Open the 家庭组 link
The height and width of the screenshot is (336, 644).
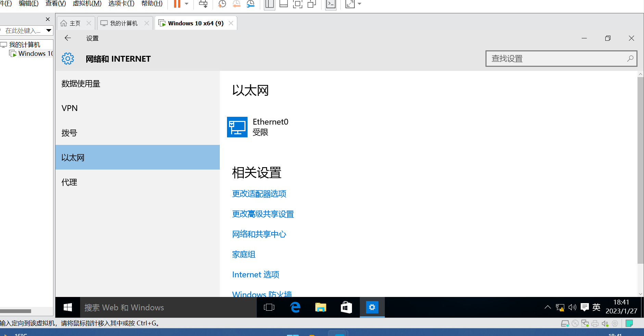[244, 254]
